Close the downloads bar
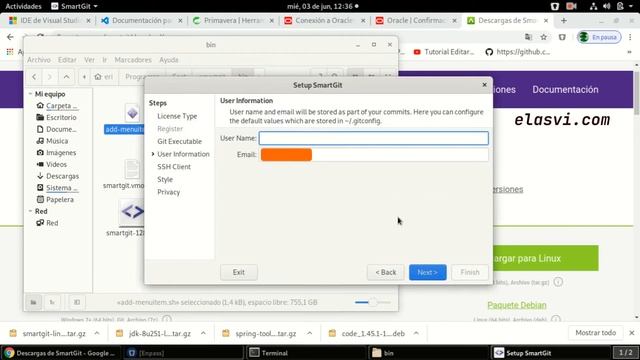This screenshot has width=640, height=360. [x=632, y=333]
